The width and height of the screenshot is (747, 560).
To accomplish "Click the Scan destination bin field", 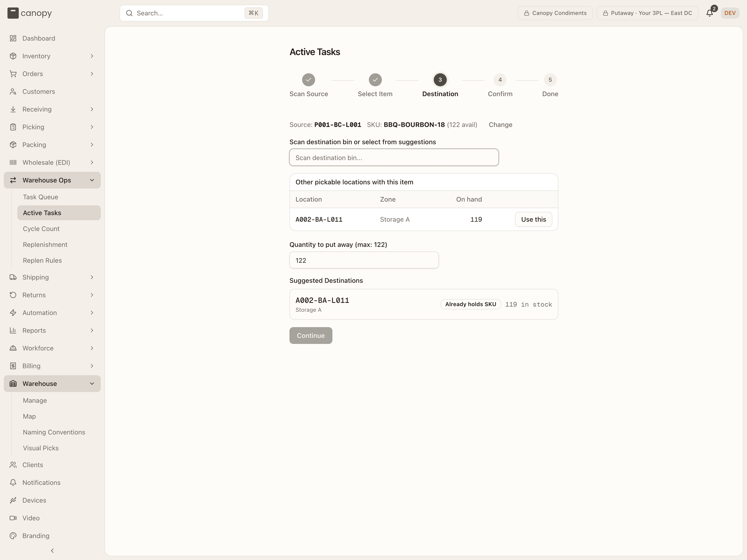I will (x=394, y=158).
